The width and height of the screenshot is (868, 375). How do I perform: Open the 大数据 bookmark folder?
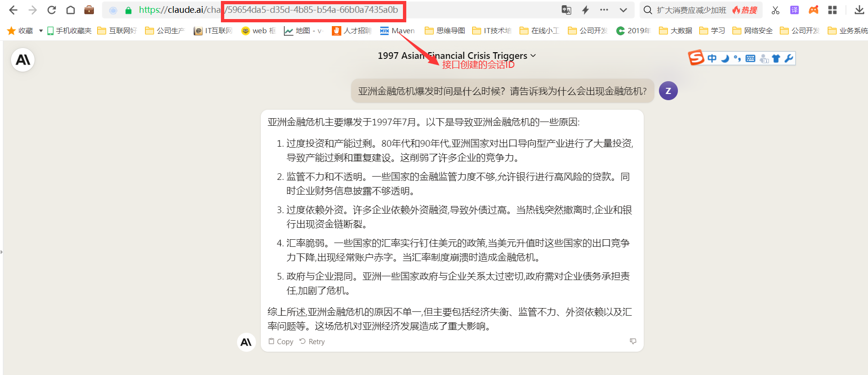[x=676, y=31]
